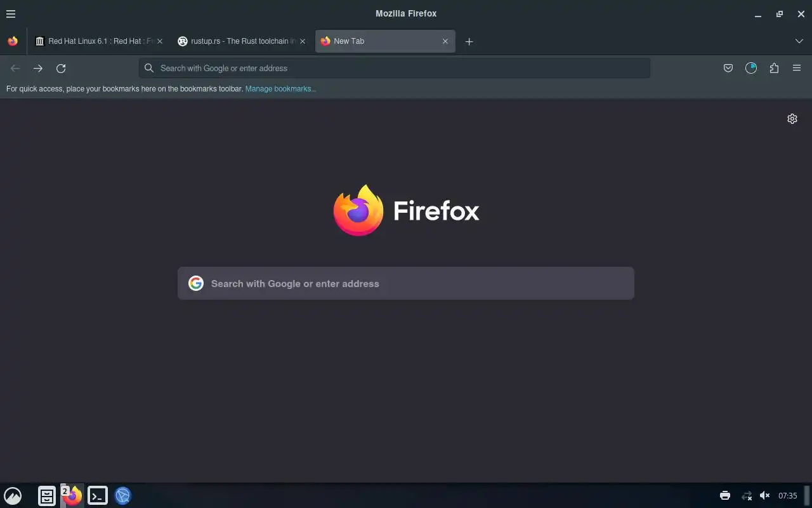This screenshot has width=812, height=508.
Task: Launch the terminal from taskbar
Action: 98,496
